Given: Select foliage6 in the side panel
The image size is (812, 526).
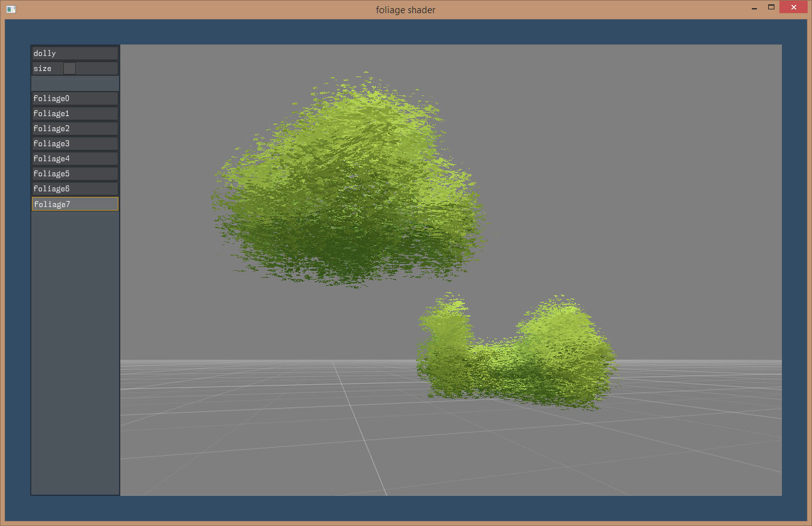Looking at the screenshot, I should [x=75, y=189].
